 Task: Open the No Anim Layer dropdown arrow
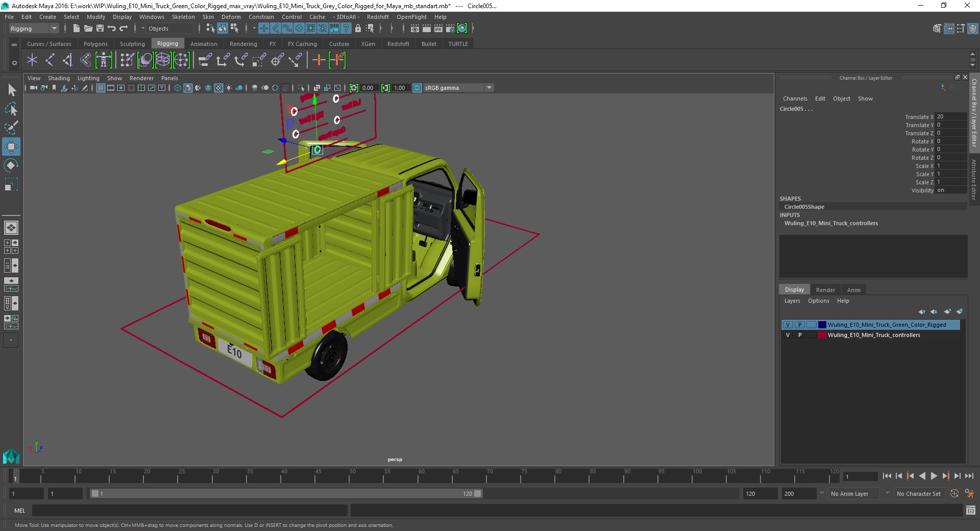(x=822, y=493)
